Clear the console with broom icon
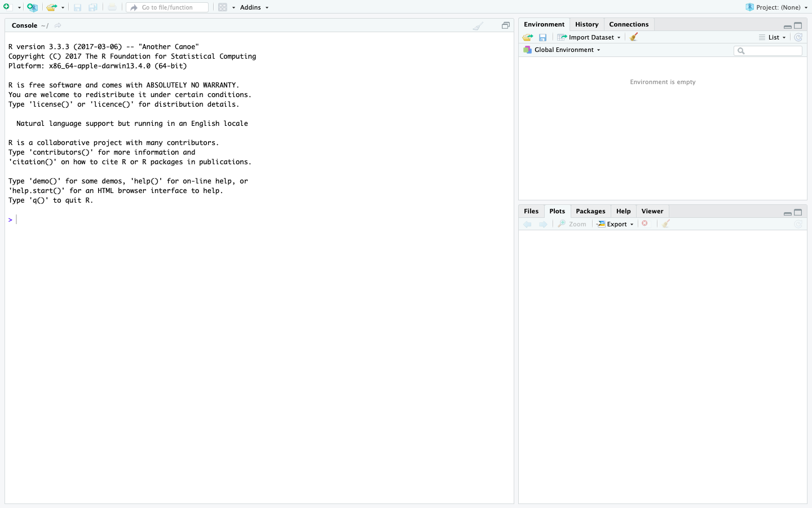 (x=478, y=26)
